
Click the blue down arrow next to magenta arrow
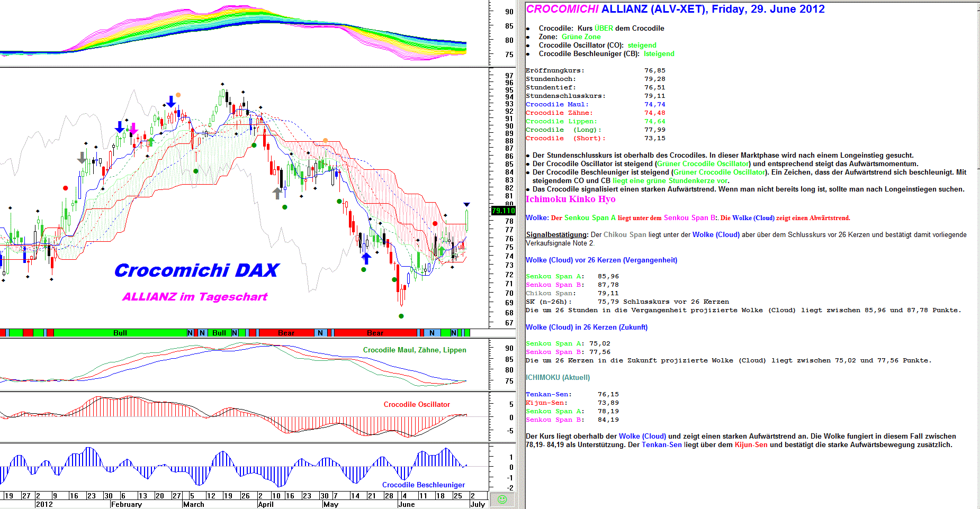(120, 127)
